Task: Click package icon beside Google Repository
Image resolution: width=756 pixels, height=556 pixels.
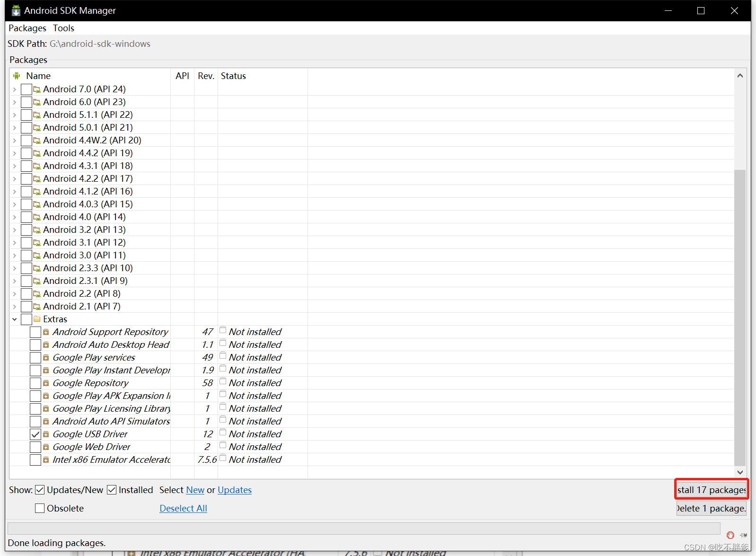Action: (46, 383)
